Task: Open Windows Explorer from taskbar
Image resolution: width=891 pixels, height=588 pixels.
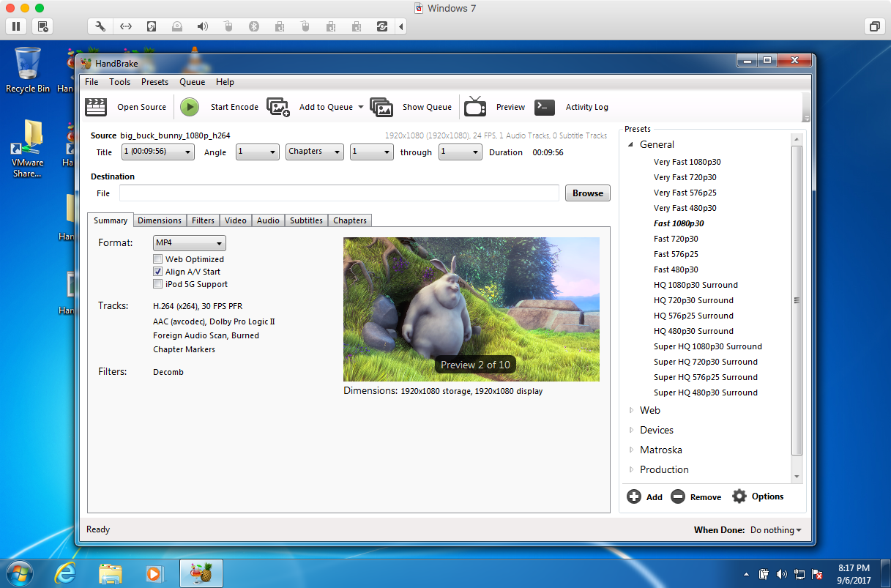Action: point(110,573)
